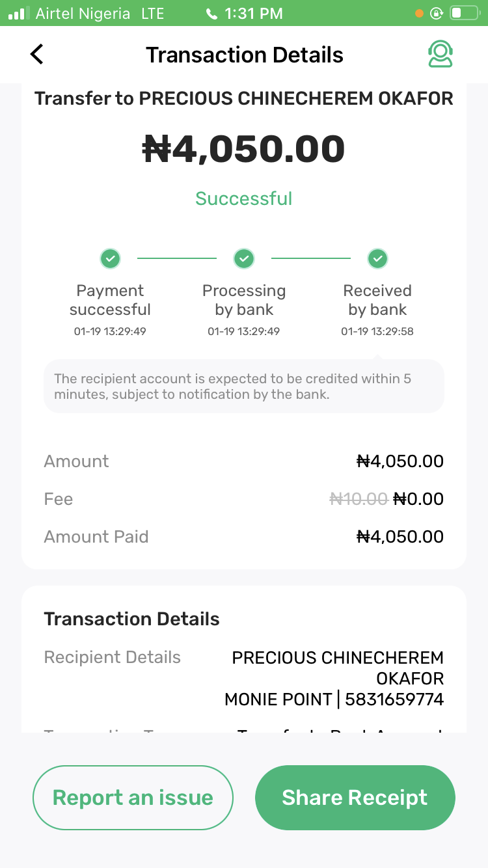Tap the recipient credit notice bubble
The height and width of the screenshot is (868, 488).
[x=244, y=387]
